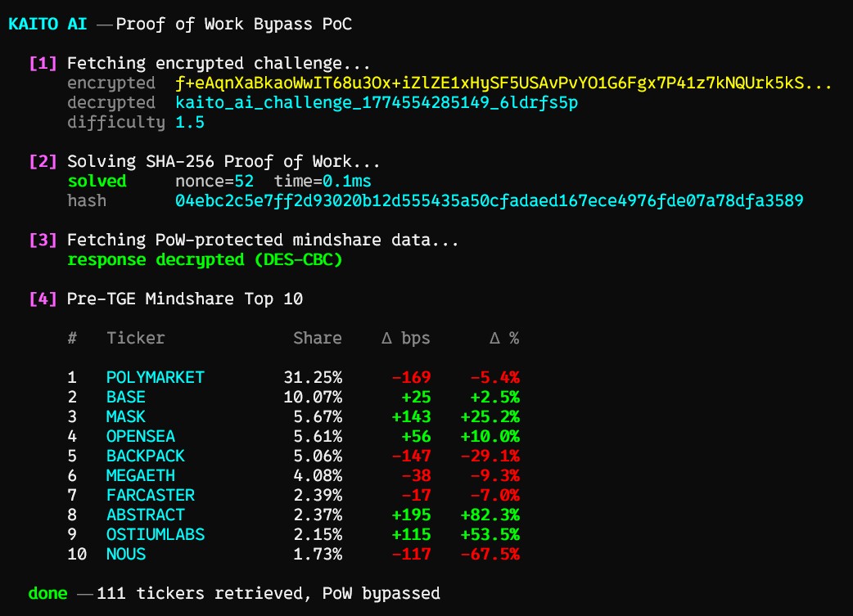The height and width of the screenshot is (616, 853).
Task: Click the -169 bps value
Action: pyautogui.click(x=411, y=377)
